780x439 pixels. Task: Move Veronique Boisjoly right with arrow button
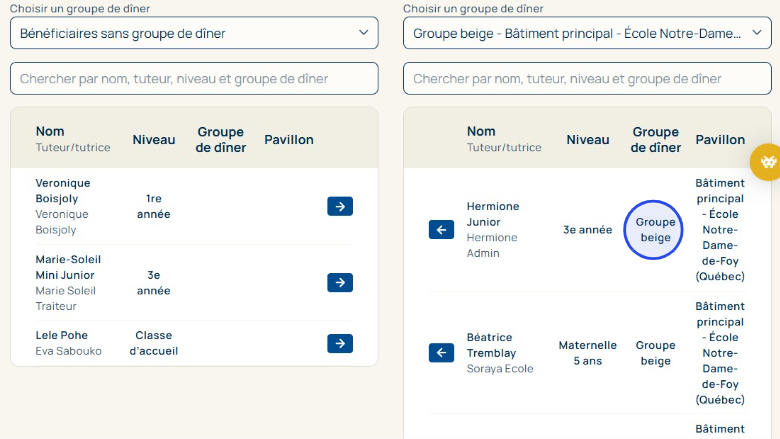(340, 206)
